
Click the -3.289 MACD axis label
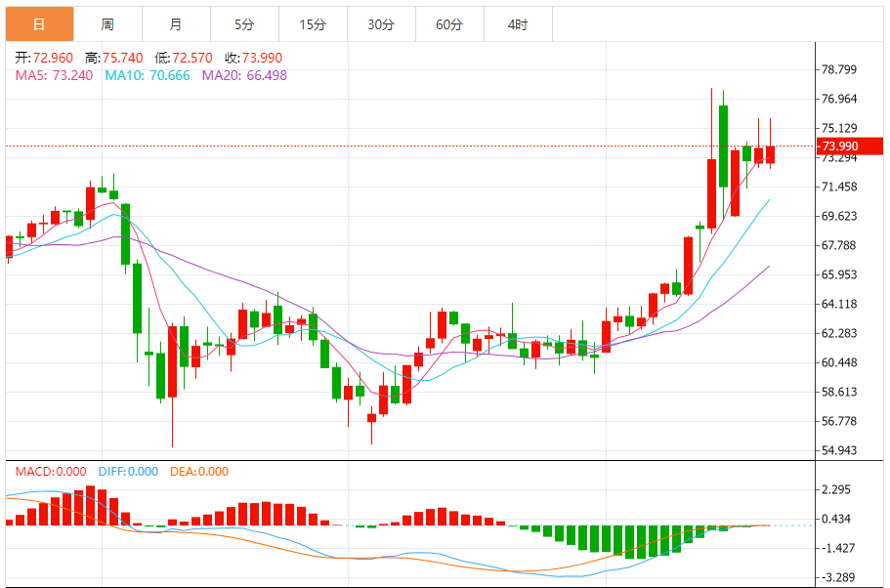pos(836,578)
